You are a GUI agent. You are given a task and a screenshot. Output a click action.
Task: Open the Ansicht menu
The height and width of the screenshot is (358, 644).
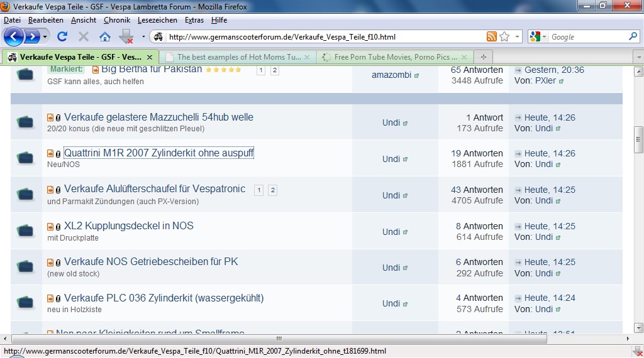click(x=84, y=20)
